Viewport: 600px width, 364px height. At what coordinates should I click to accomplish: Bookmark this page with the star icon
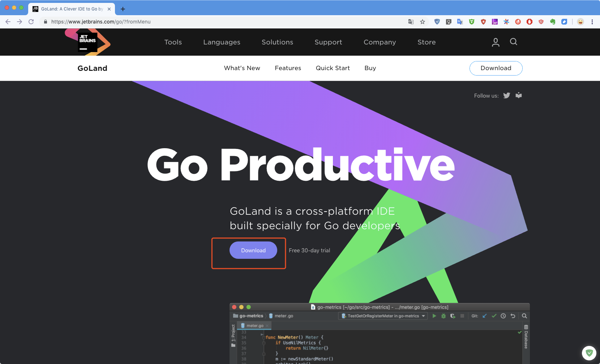click(x=423, y=22)
